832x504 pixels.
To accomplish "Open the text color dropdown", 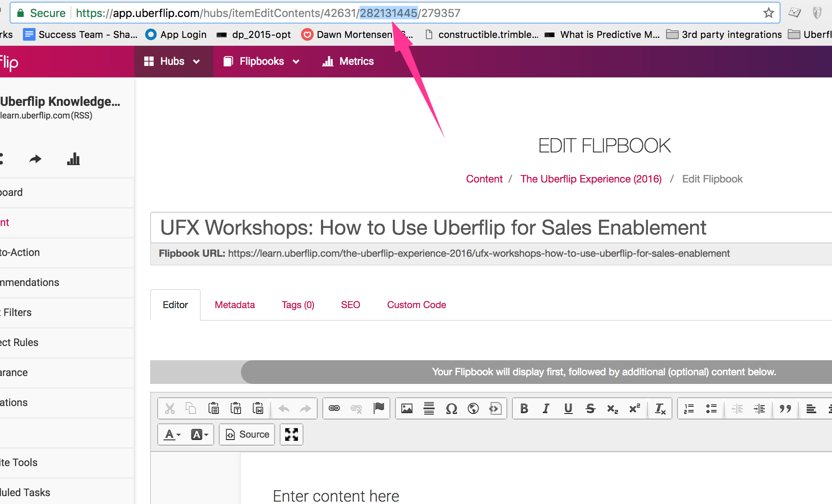I will pyautogui.click(x=173, y=434).
